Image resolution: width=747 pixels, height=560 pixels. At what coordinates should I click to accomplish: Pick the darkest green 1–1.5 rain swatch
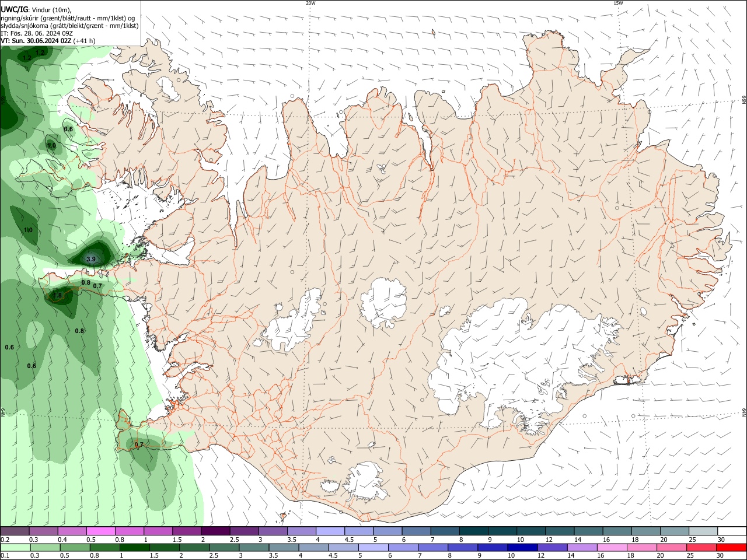tap(135, 548)
